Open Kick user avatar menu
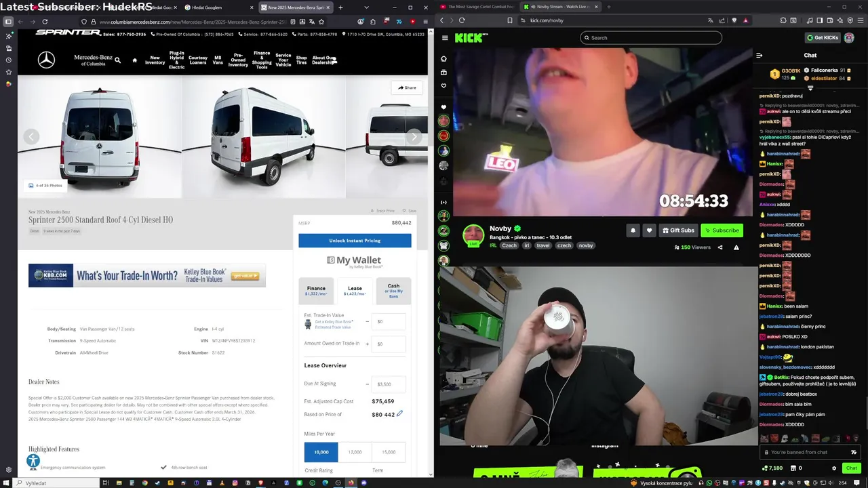 pyautogui.click(x=848, y=38)
